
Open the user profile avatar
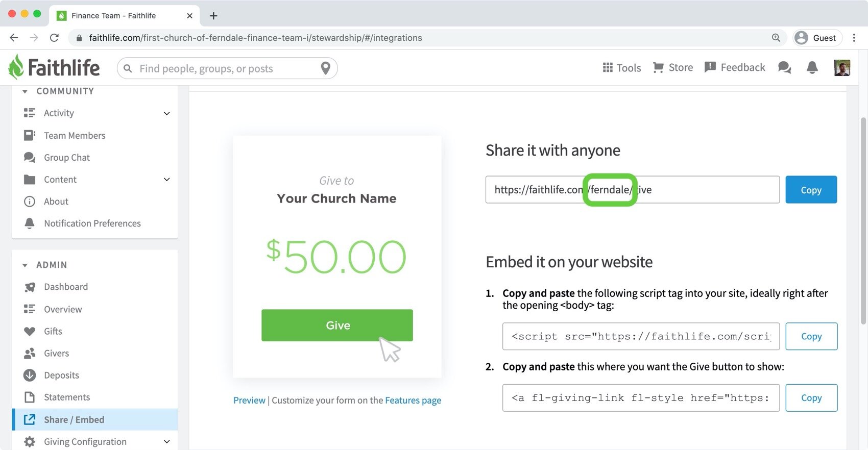click(842, 67)
